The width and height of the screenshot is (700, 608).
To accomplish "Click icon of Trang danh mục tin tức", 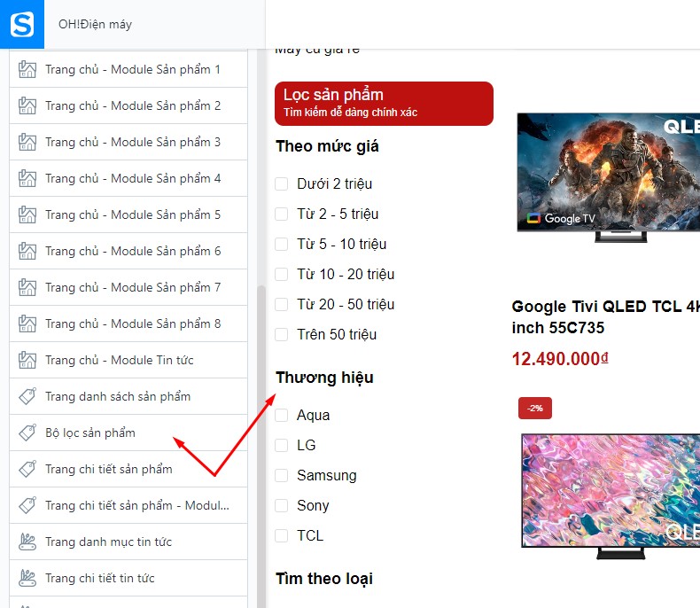I will (x=27, y=542).
